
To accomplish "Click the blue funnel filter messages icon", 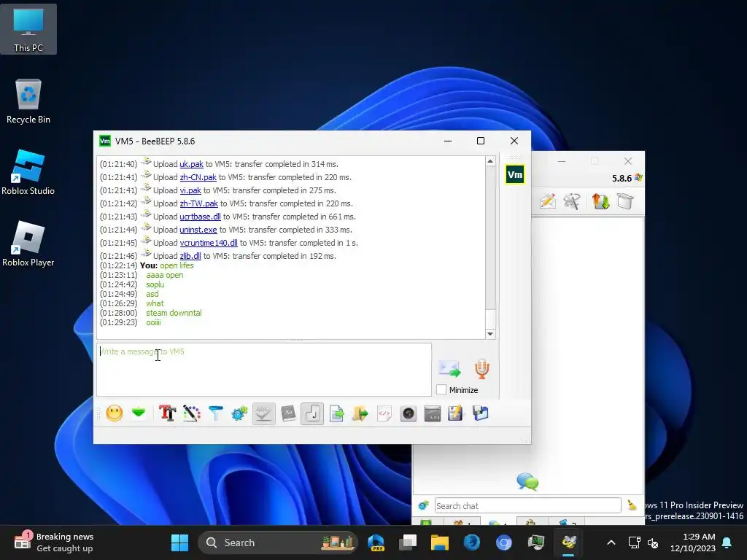I will [216, 413].
